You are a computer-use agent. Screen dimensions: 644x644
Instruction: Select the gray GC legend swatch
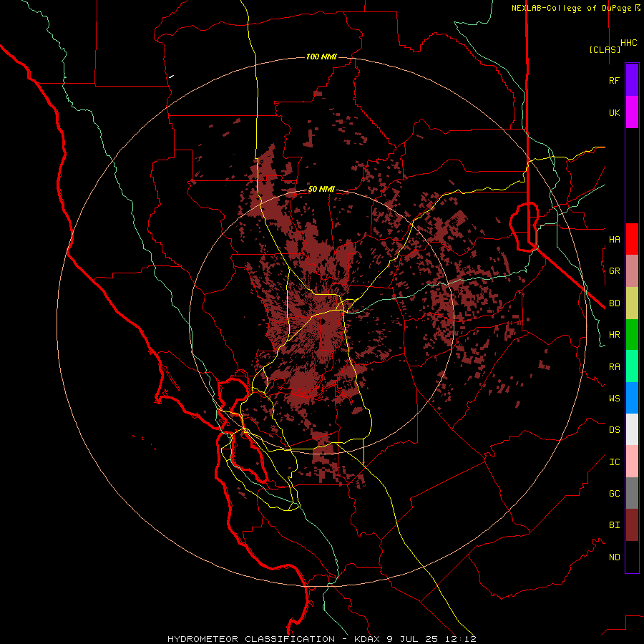click(632, 493)
